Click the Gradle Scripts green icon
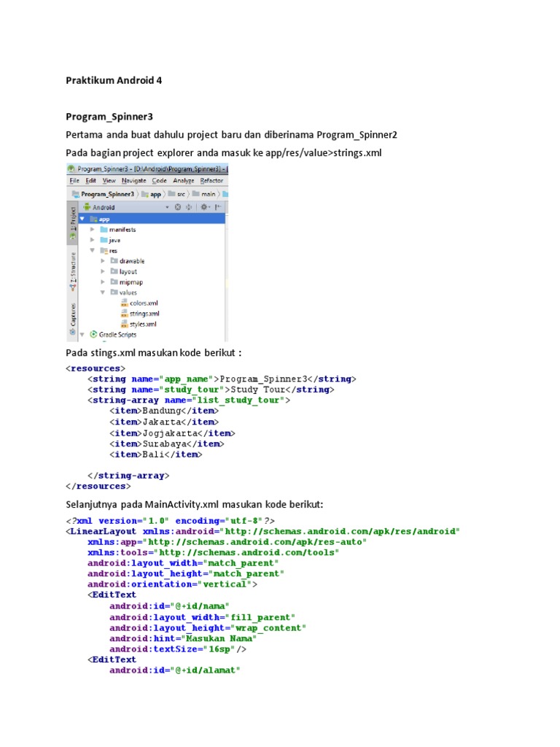This screenshot has width=560, height=747. (x=93, y=334)
